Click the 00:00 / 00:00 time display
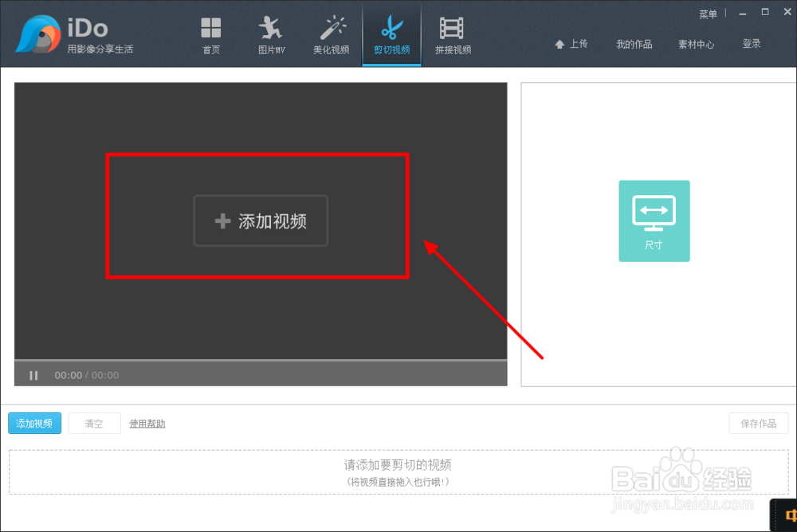 86,375
